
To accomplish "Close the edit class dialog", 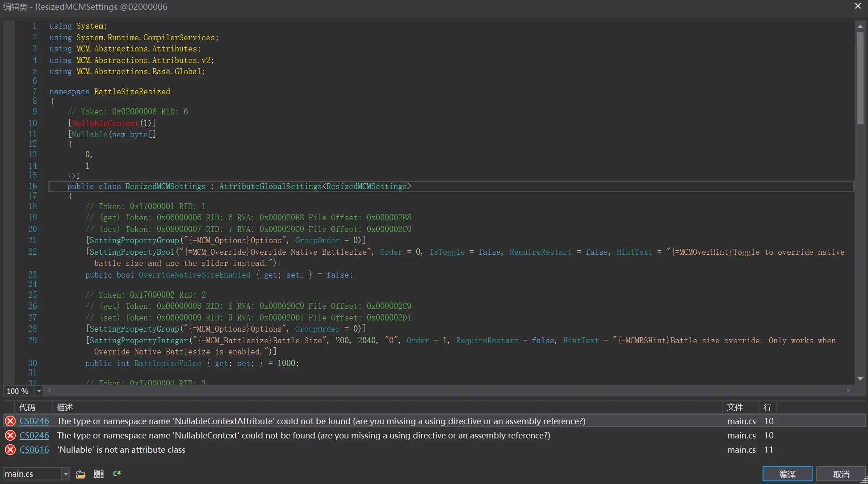I will pos(858,6).
